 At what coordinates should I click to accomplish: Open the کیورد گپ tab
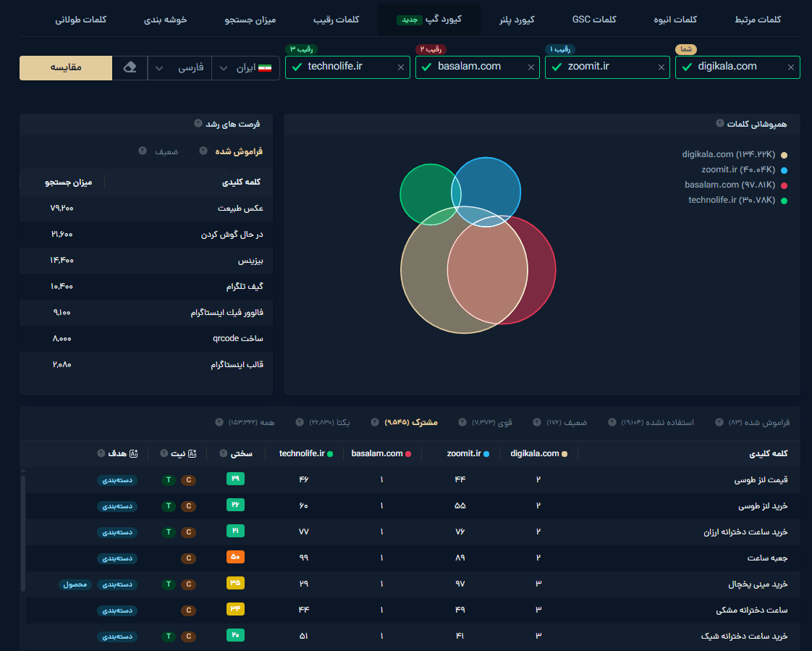click(428, 19)
